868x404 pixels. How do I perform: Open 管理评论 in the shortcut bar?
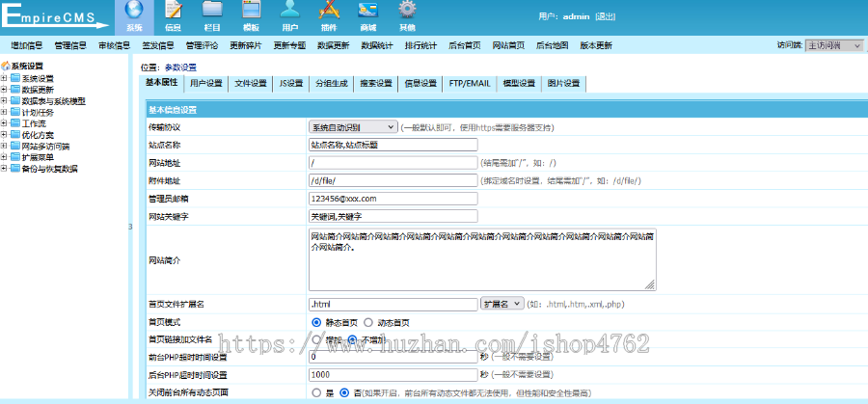pos(203,46)
